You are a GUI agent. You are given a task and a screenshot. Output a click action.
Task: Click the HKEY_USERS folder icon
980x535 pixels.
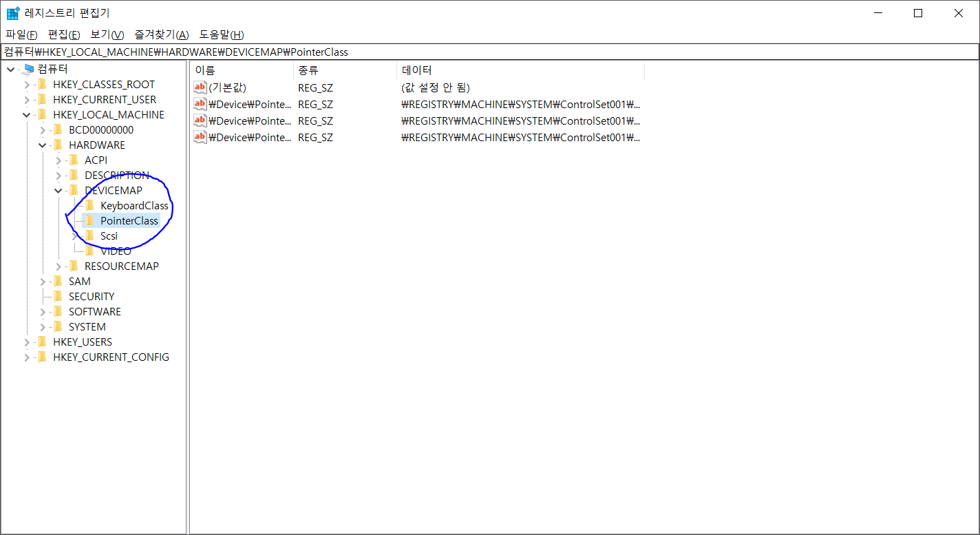pos(42,342)
